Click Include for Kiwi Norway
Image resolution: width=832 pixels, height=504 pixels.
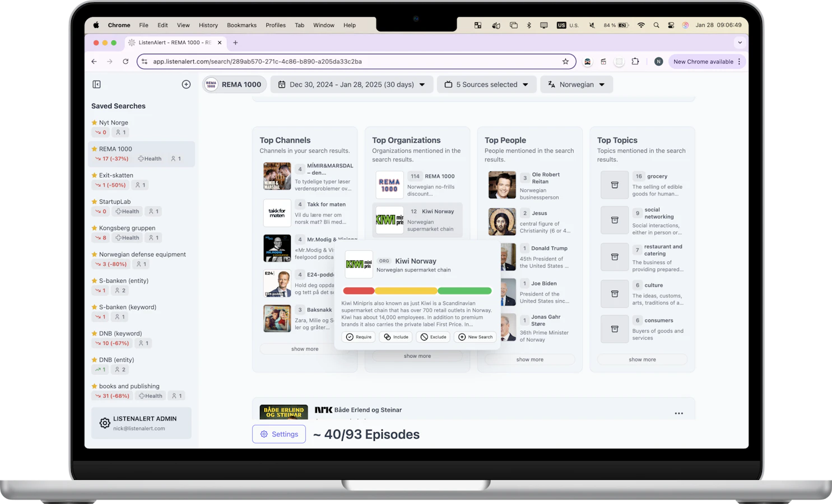click(x=396, y=337)
